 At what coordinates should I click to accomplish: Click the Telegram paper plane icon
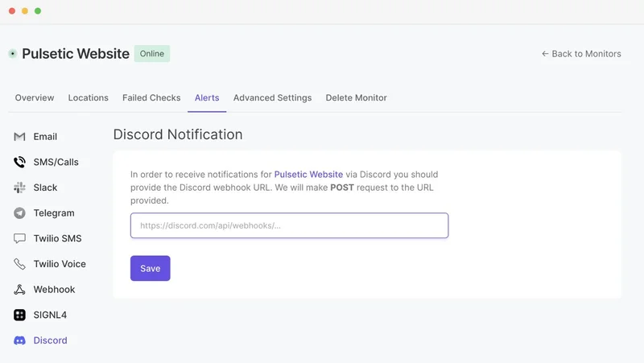click(x=19, y=213)
